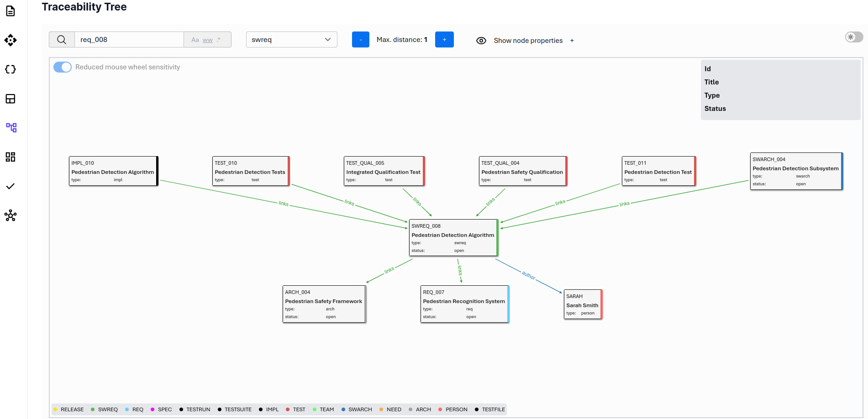Select the traceability tree icon in sidebar
Image resolution: width=868 pixels, height=419 pixels.
click(11, 128)
